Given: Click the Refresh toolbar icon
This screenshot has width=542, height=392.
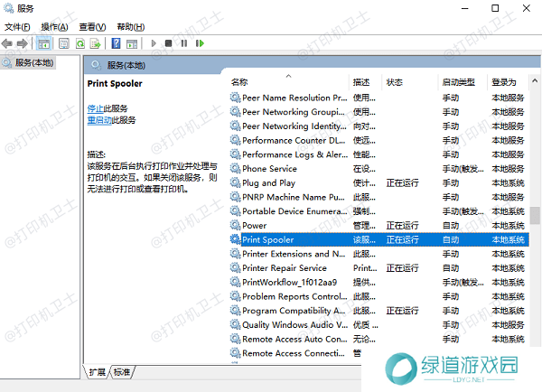Looking at the screenshot, I should point(80,43).
